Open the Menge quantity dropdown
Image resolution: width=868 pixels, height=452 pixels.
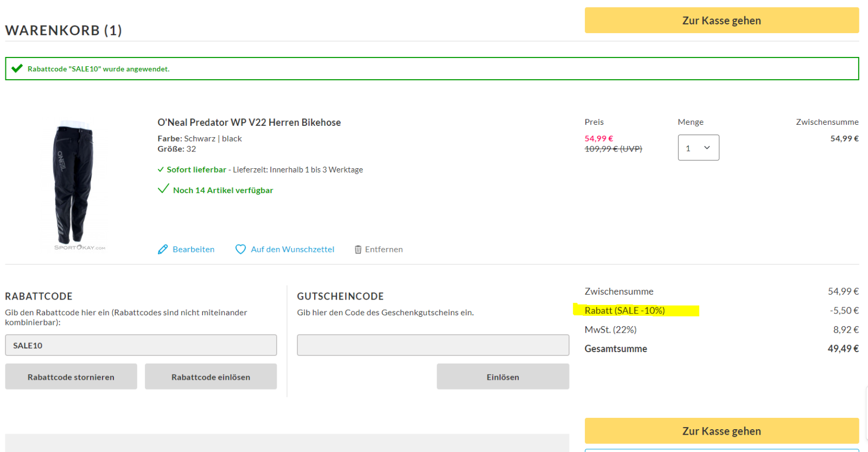tap(698, 148)
